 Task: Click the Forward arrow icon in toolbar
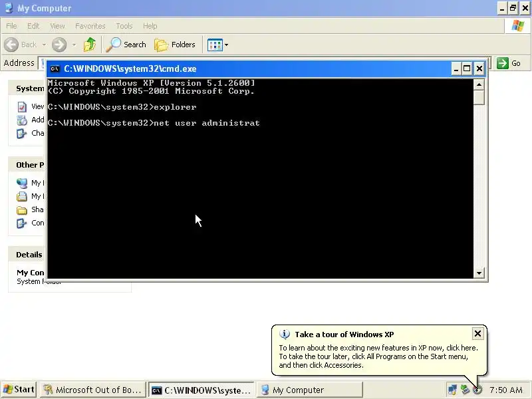click(x=59, y=45)
